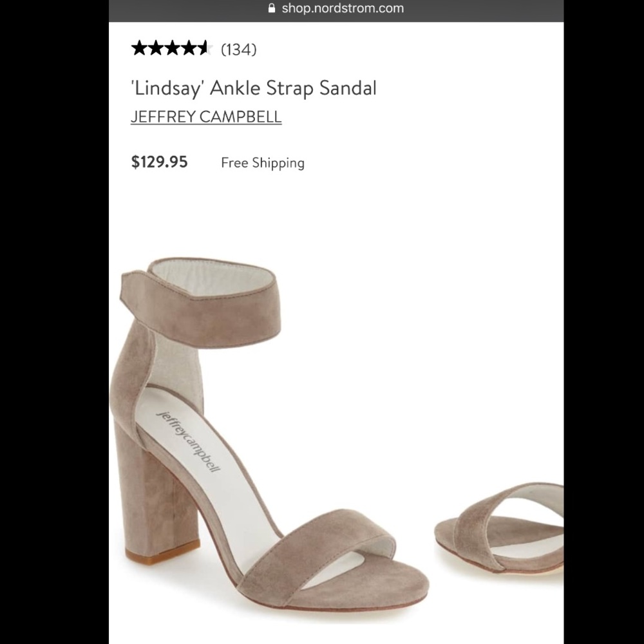The image size is (644, 644).
Task: Click the lock icon in the address bar
Action: (271, 8)
